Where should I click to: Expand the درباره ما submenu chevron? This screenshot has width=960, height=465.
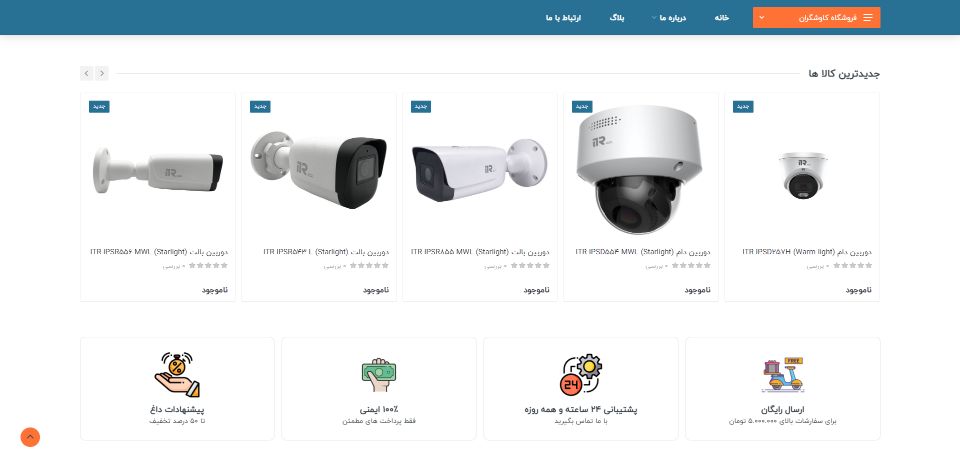654,18
